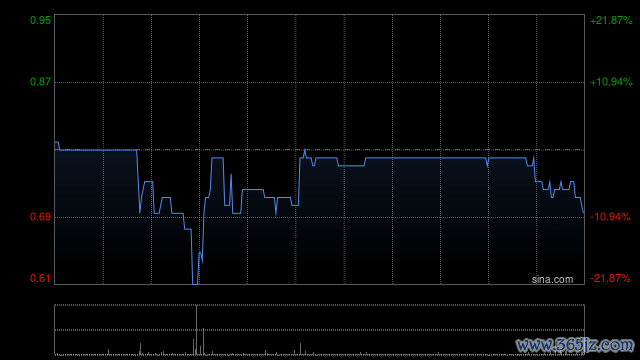Click the price line's lowest trough

tap(195, 283)
